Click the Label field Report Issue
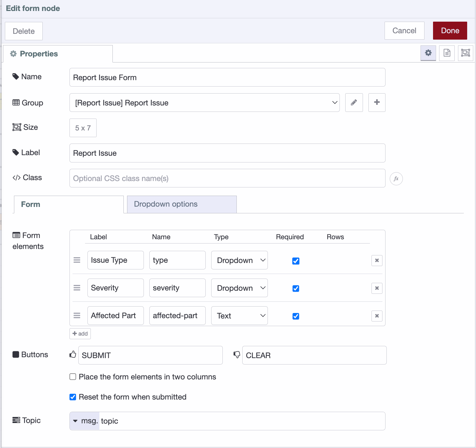This screenshot has height=448, width=476. point(227,153)
